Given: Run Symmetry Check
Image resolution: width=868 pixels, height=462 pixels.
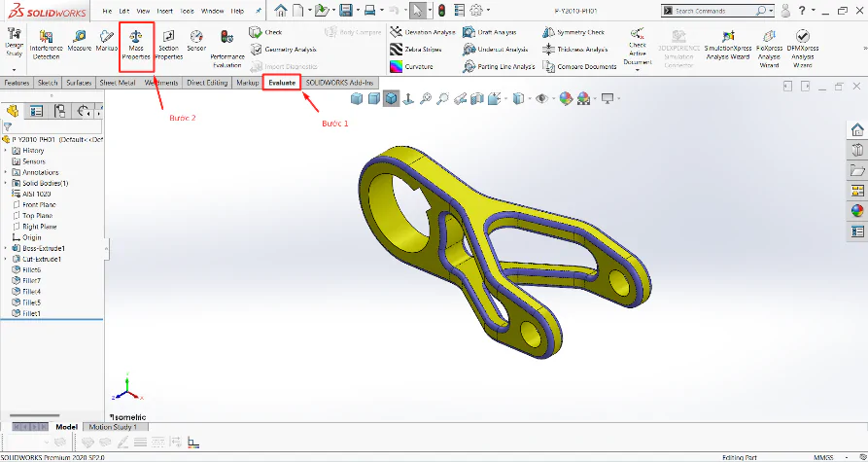Looking at the screenshot, I should point(573,32).
